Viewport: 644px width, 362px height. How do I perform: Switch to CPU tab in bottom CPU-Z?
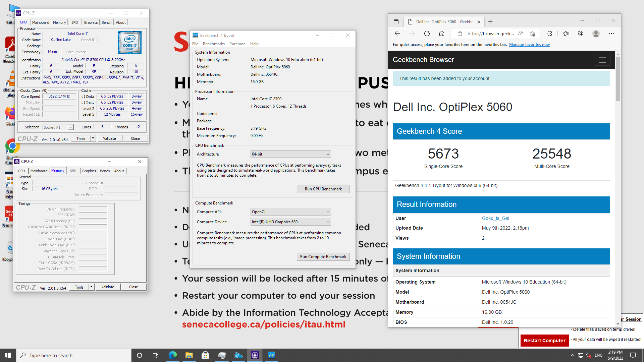pyautogui.click(x=22, y=171)
